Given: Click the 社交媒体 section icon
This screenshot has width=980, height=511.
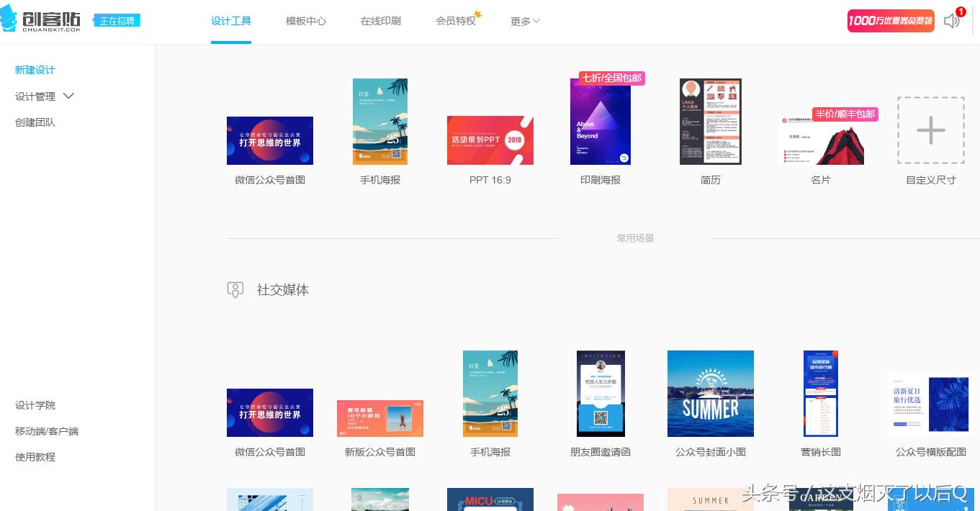Looking at the screenshot, I should [x=235, y=289].
